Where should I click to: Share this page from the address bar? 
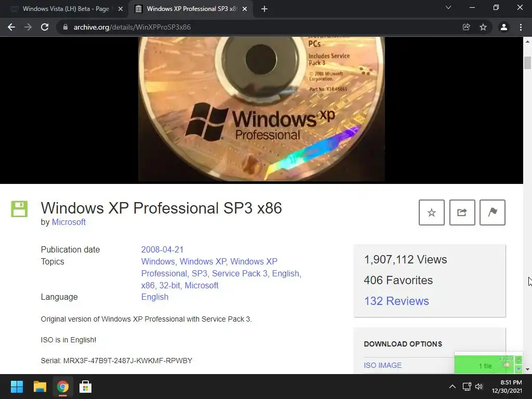pos(466,27)
